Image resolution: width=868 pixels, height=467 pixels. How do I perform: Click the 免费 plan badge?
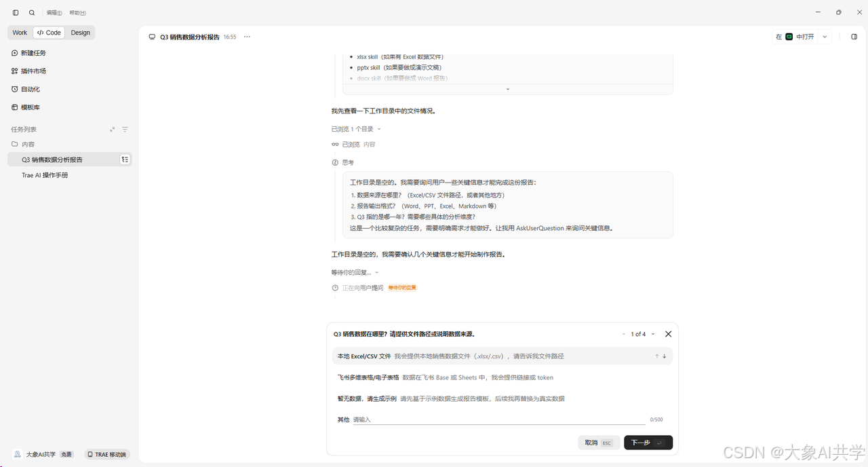(x=66, y=455)
